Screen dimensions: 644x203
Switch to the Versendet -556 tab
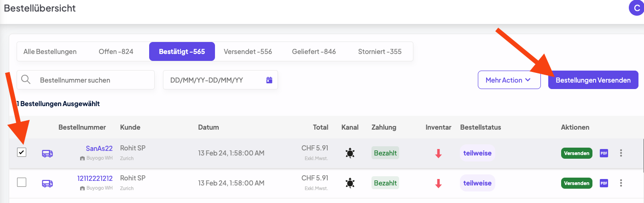coord(248,52)
